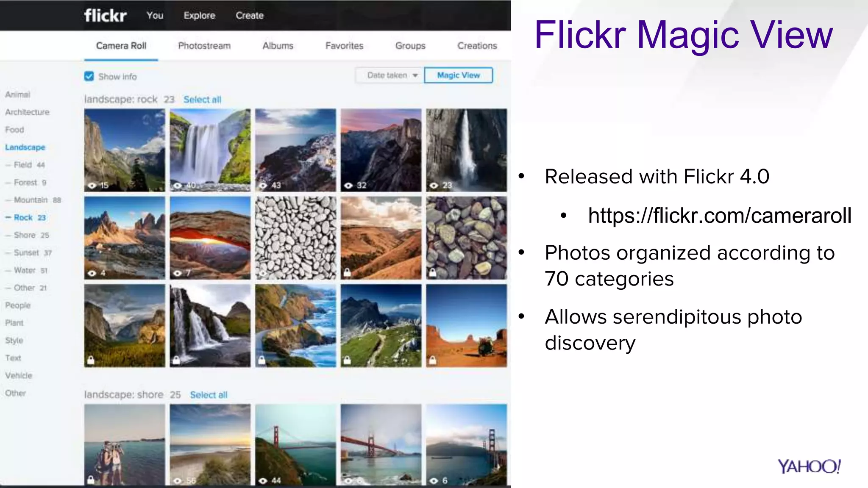Image resolution: width=868 pixels, height=488 pixels.
Task: Click the Magic View button
Action: pyautogui.click(x=459, y=75)
